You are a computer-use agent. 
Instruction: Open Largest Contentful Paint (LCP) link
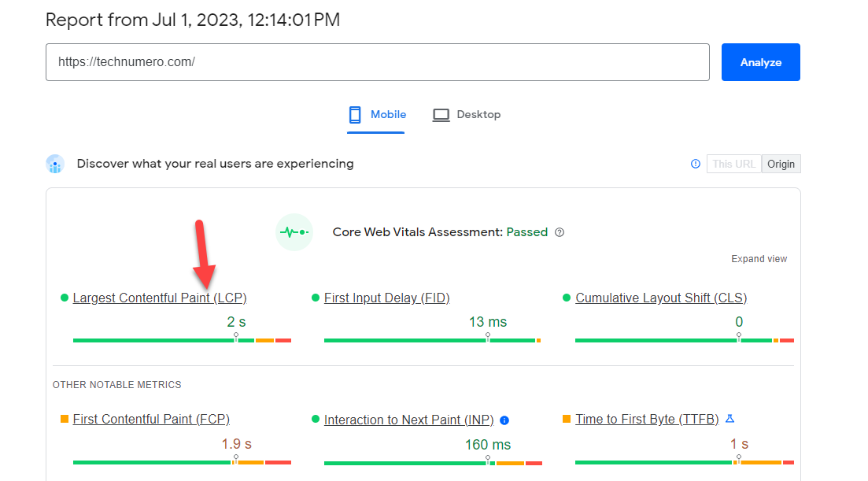tap(160, 298)
